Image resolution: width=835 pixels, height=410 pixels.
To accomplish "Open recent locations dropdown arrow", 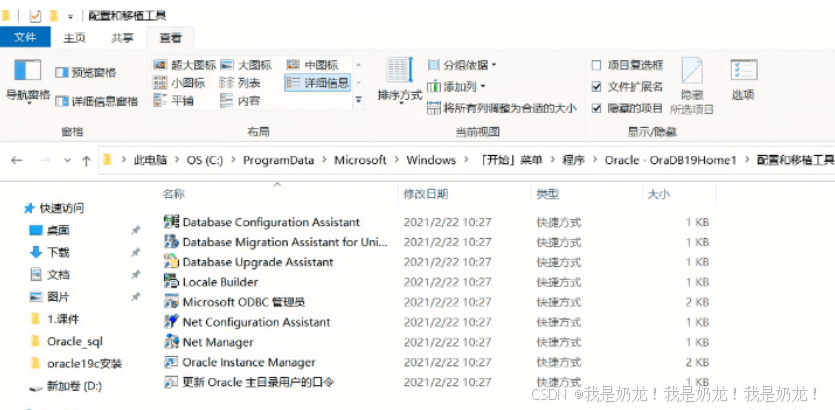I will (x=67, y=160).
